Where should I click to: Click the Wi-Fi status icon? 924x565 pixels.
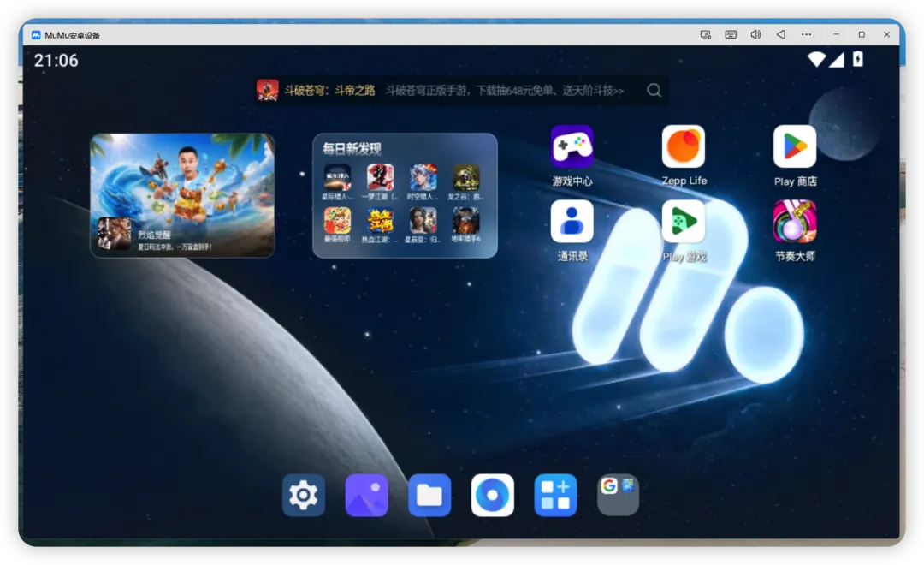pyautogui.click(x=816, y=59)
